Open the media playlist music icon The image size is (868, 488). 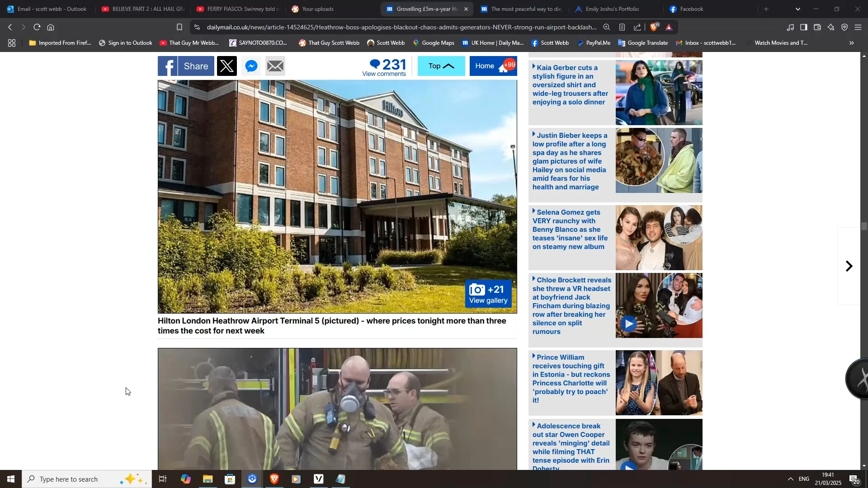pyautogui.click(x=790, y=28)
